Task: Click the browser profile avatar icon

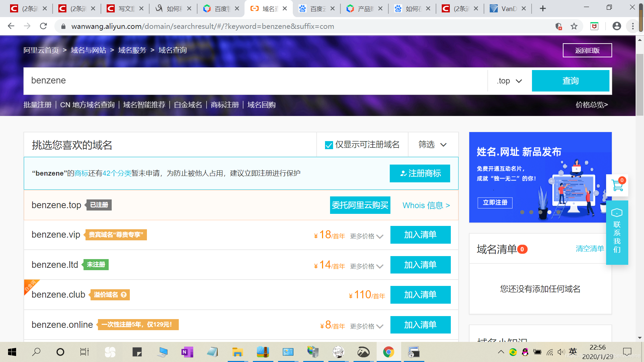Action: (x=617, y=26)
